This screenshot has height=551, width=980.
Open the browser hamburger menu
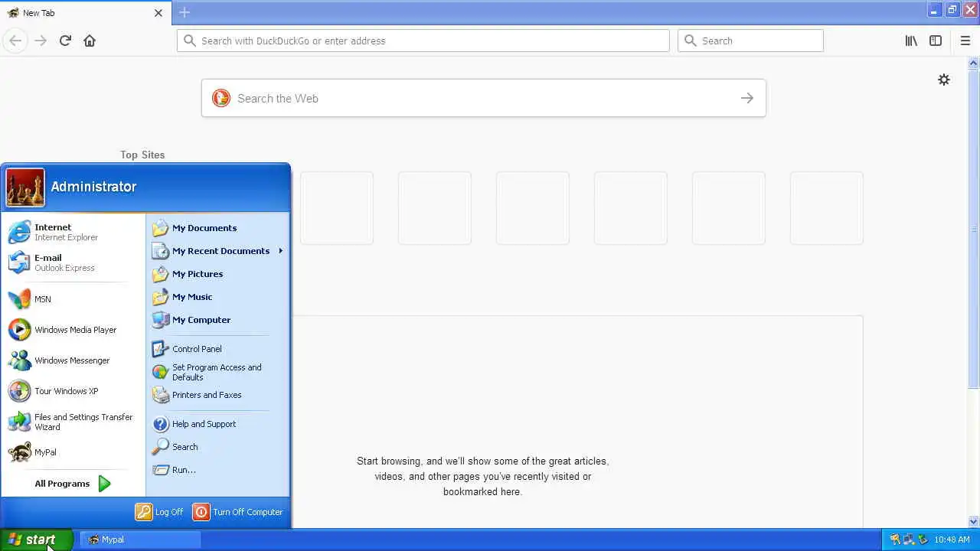(x=965, y=41)
